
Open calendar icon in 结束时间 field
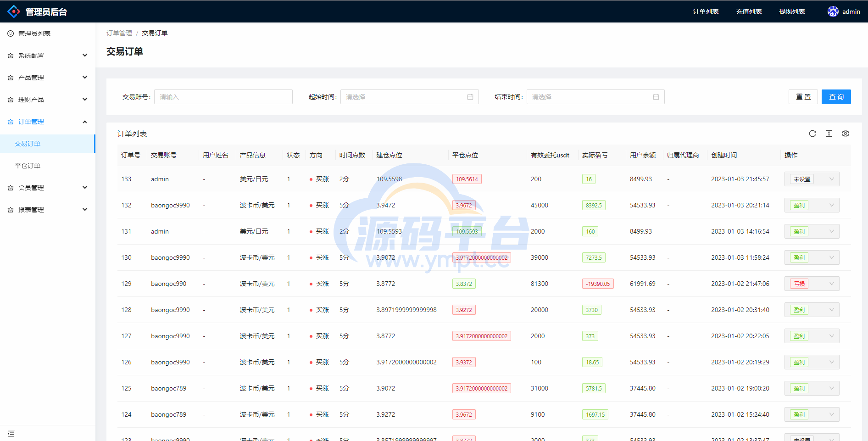click(x=656, y=97)
